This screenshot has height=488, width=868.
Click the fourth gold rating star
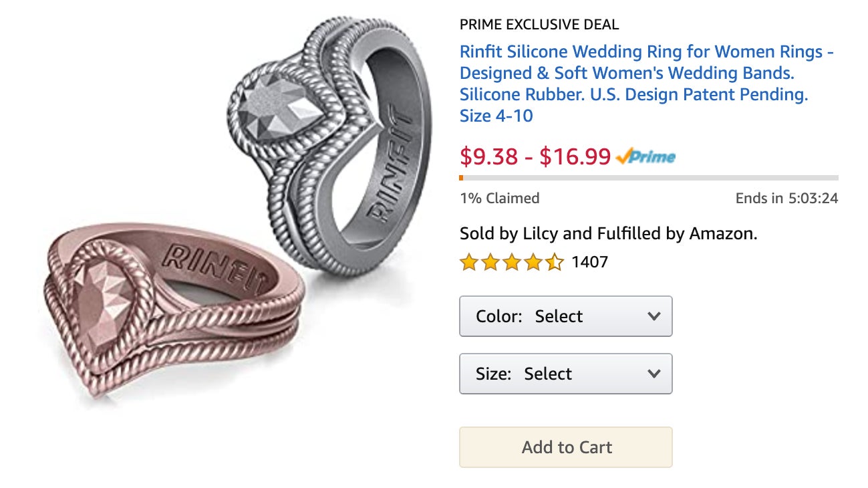pos(533,262)
